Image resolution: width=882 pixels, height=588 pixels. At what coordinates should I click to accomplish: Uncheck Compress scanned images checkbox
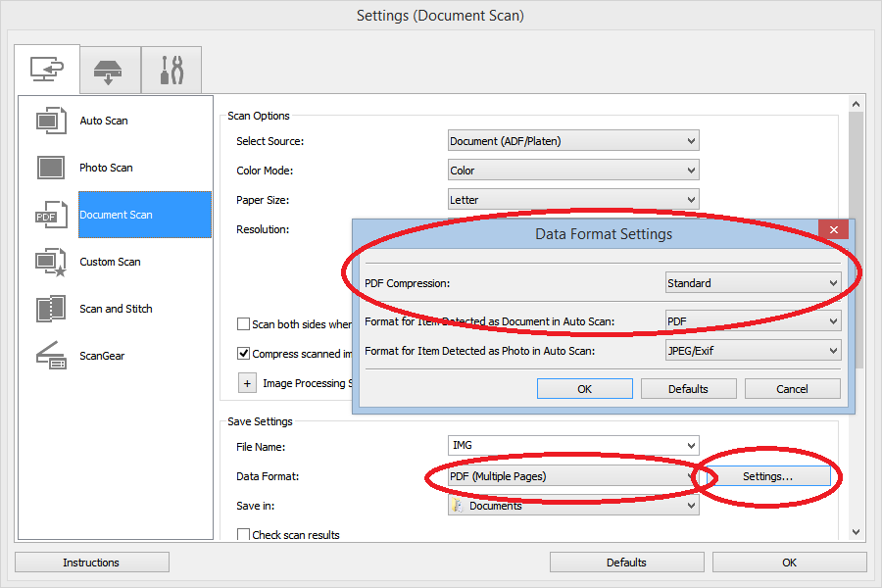click(243, 354)
